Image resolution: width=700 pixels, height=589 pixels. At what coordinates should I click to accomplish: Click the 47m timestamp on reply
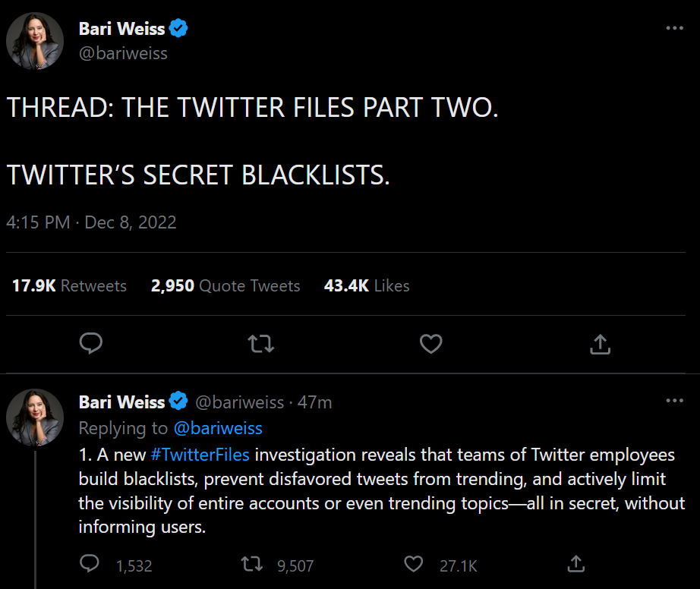point(314,402)
